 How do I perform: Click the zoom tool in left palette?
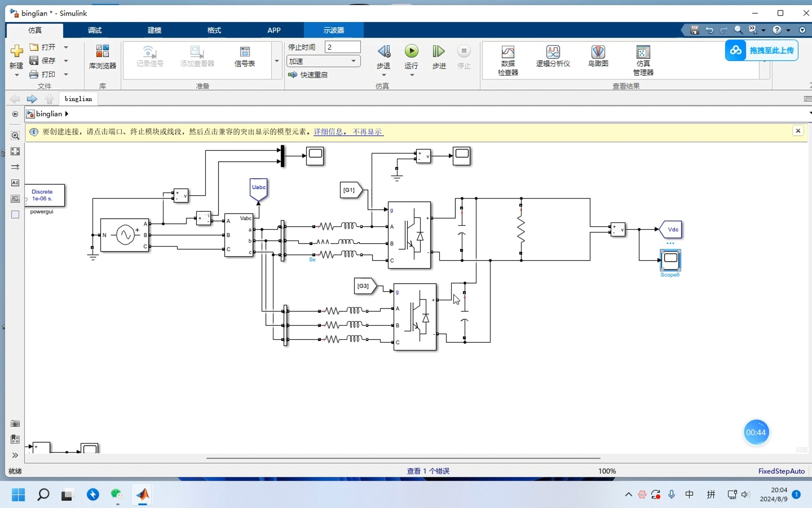tap(15, 135)
